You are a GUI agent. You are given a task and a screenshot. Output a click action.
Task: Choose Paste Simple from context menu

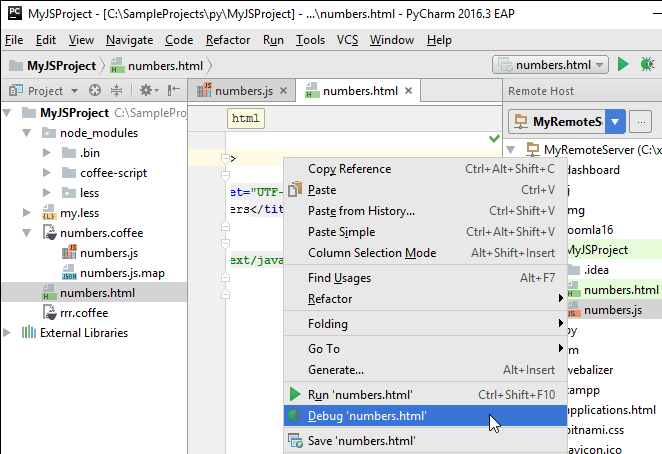pyautogui.click(x=425, y=232)
